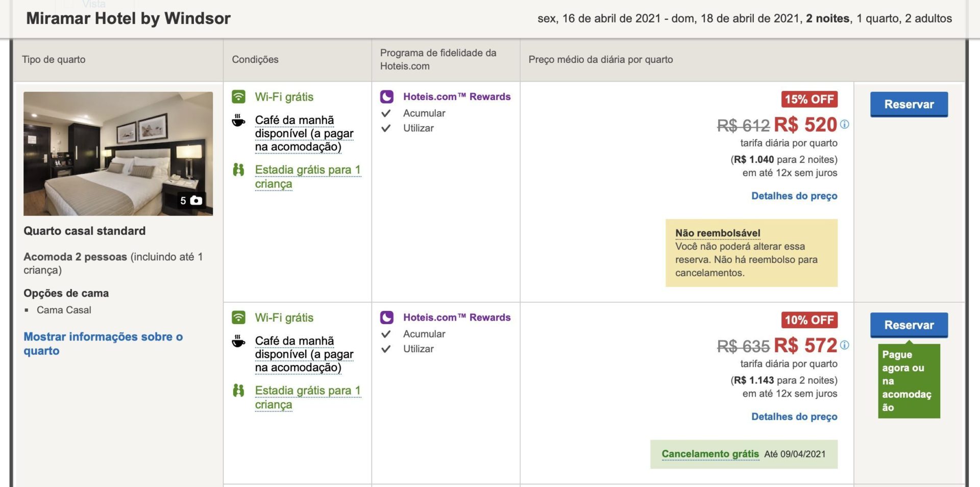Screen dimensions: 980x487
Task: Click the Wi-Fi icon in the free cancellation rate row
Action: 238,318
